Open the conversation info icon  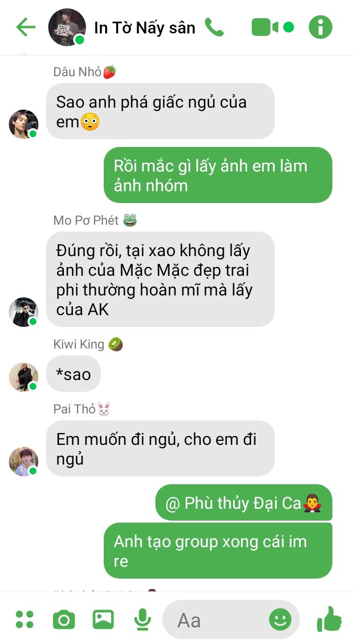[321, 27]
